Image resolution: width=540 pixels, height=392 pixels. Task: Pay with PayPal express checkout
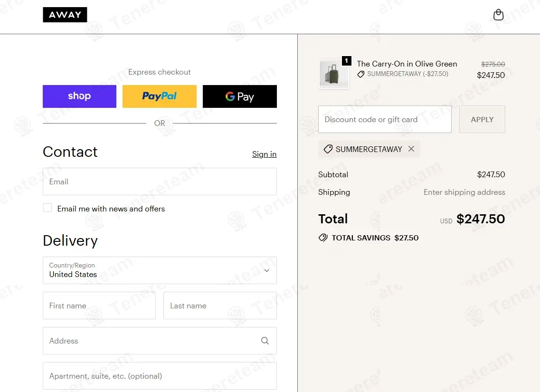click(160, 96)
